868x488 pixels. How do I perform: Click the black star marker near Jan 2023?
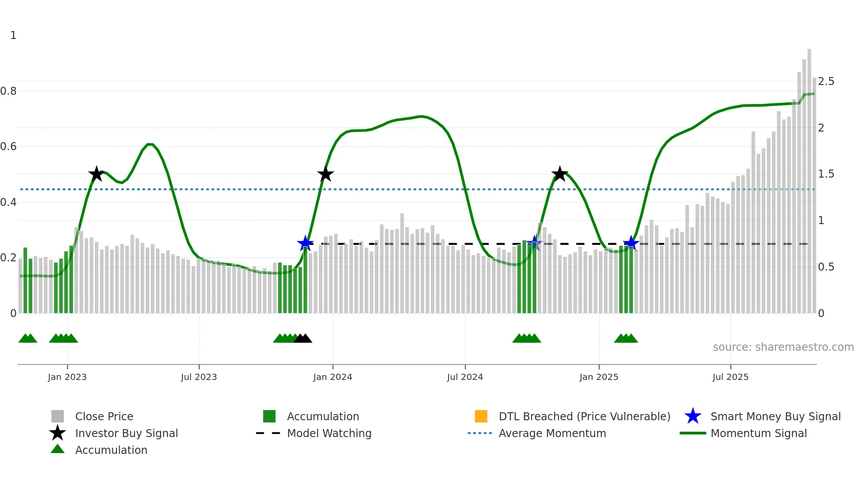click(x=96, y=174)
